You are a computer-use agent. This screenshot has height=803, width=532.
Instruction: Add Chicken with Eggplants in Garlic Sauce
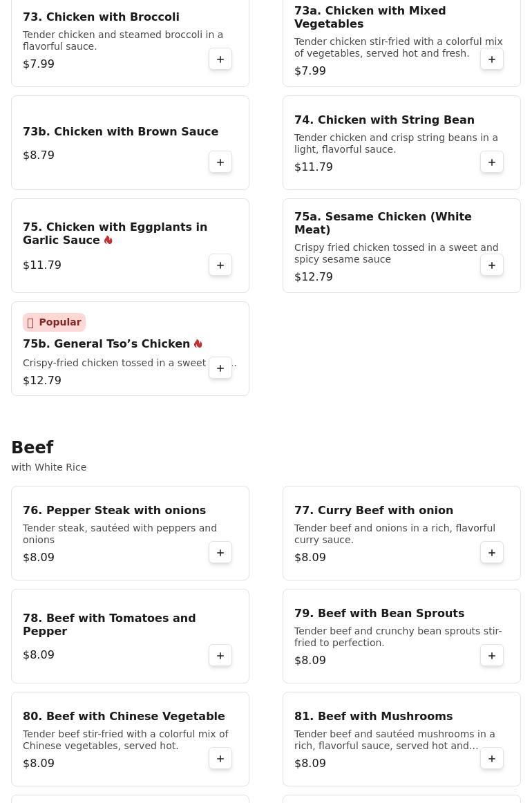point(220,265)
